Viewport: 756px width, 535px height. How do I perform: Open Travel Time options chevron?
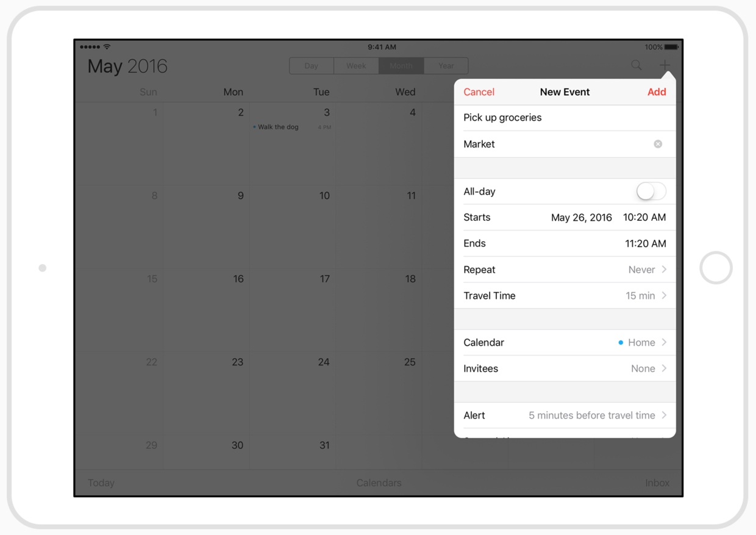664,296
